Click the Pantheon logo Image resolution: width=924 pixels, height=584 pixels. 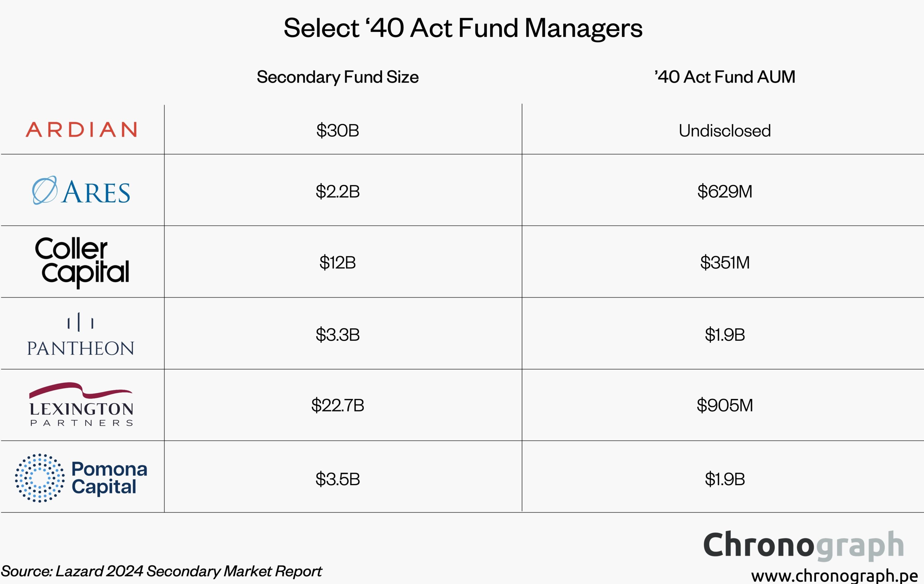81,334
